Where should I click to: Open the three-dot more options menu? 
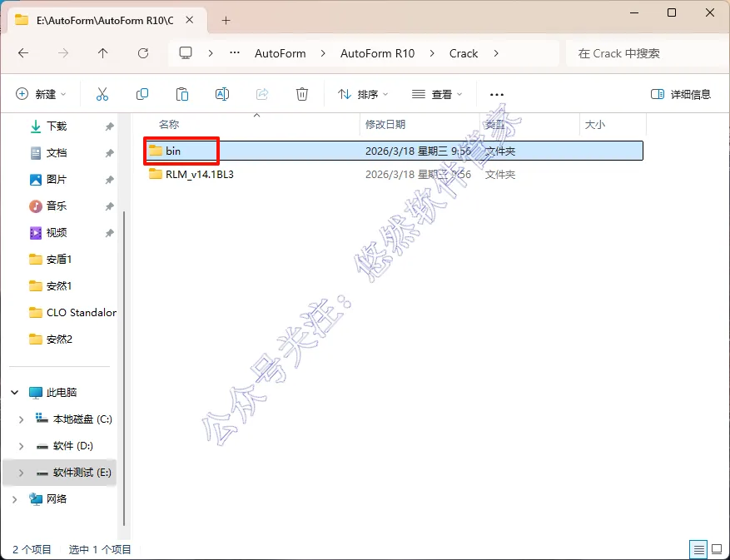click(x=497, y=95)
